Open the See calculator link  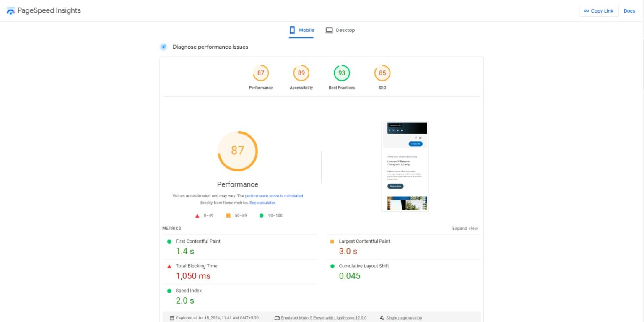coord(262,203)
